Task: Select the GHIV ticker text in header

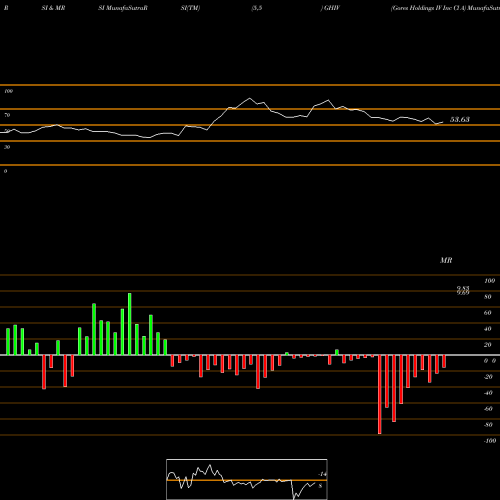Action: (332, 8)
